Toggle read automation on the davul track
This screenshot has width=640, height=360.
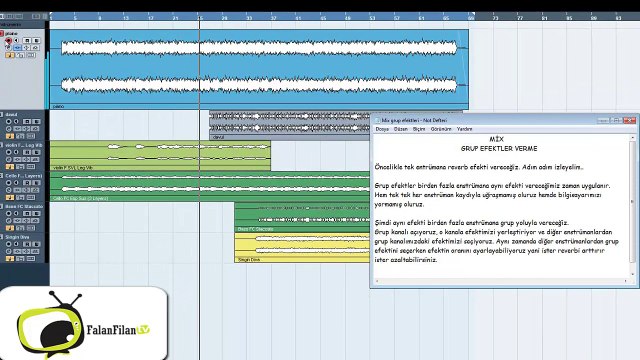tap(27, 121)
